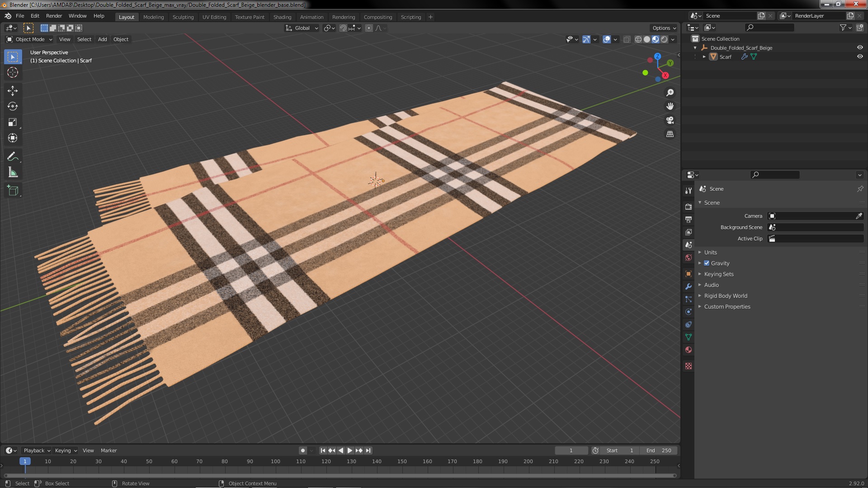Toggle auto keying record button
The image size is (868, 488).
[303, 450]
